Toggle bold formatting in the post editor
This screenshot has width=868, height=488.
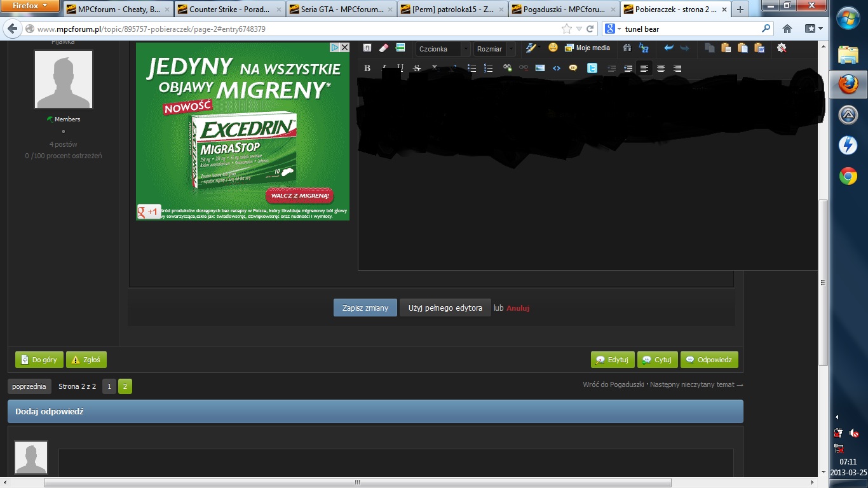point(367,69)
